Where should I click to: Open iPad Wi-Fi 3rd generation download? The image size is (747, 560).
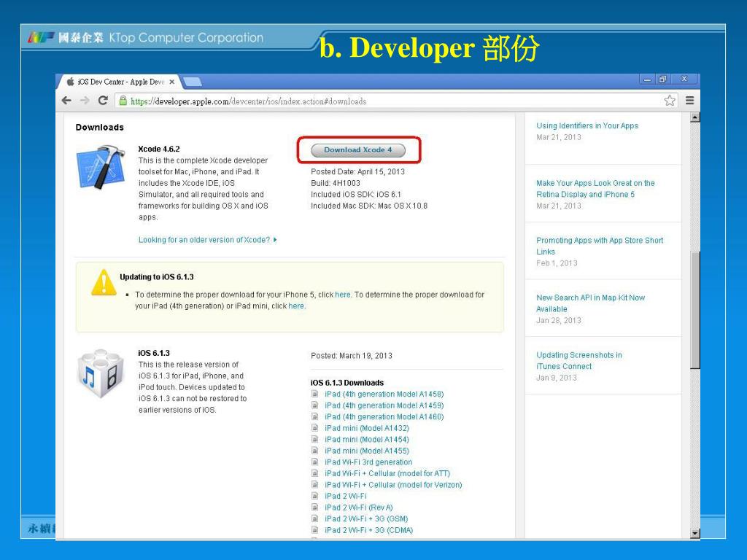pos(368,462)
